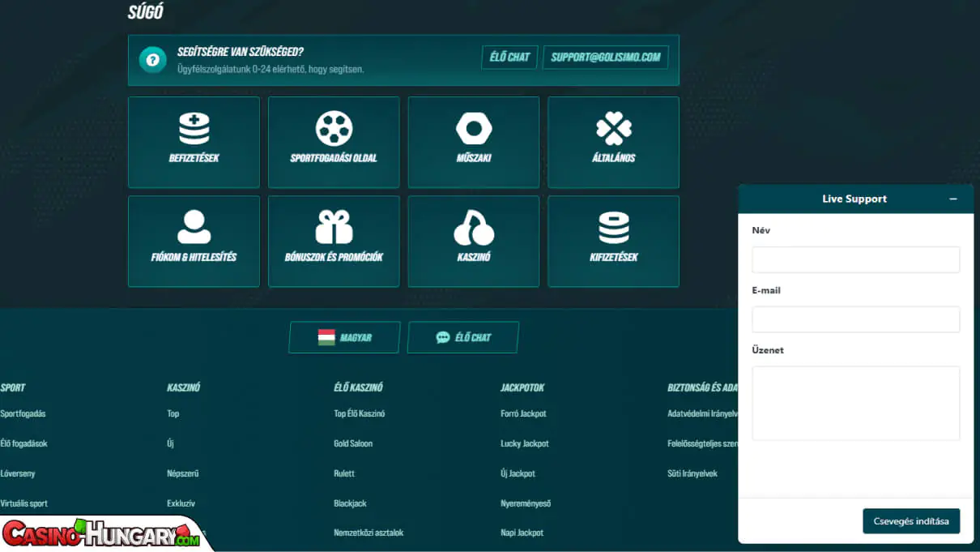Click the Sportfogadási oldal ball icon
Viewport: 980px width, 552px height.
click(x=334, y=129)
